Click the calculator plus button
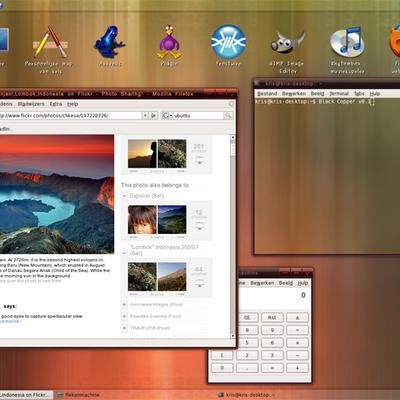The width and height of the screenshot is (400, 400). tap(297, 368)
